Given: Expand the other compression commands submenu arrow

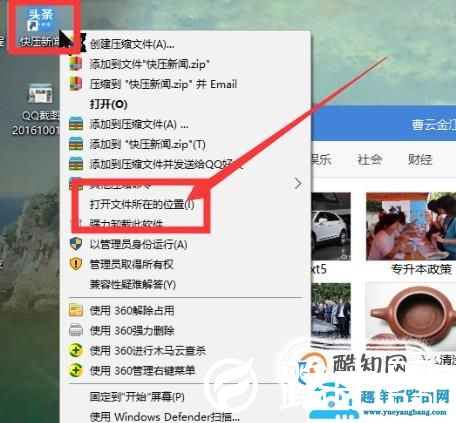Looking at the screenshot, I should coord(298,183).
